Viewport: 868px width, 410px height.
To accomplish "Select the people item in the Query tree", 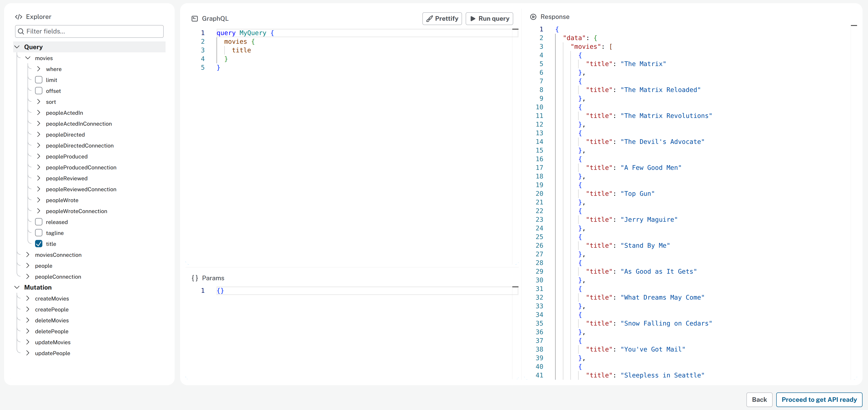I will point(43,266).
